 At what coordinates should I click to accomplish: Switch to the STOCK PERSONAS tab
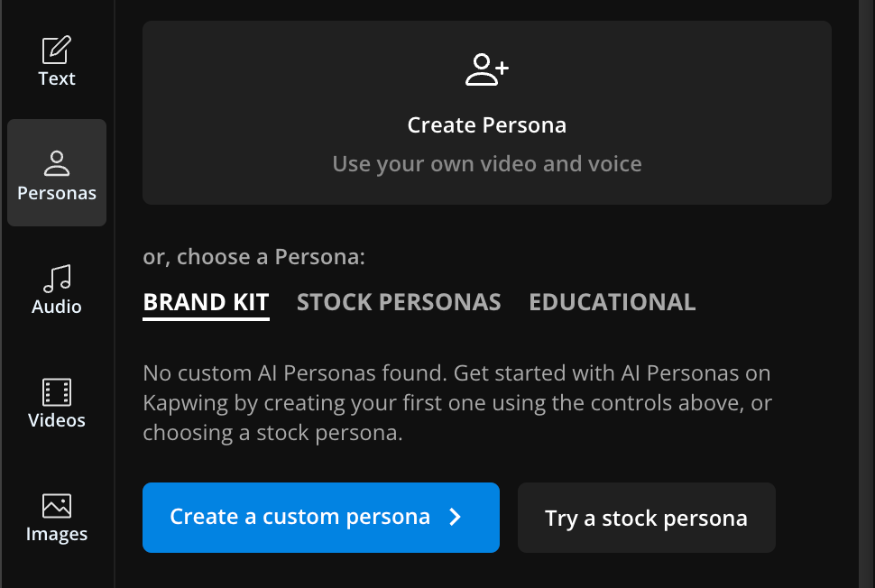tap(399, 302)
